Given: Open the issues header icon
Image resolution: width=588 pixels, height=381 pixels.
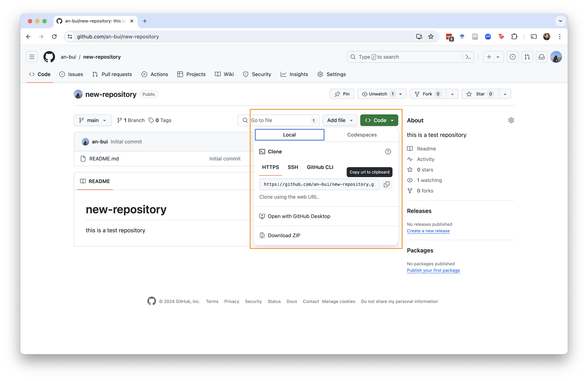Looking at the screenshot, I should pyautogui.click(x=513, y=57).
